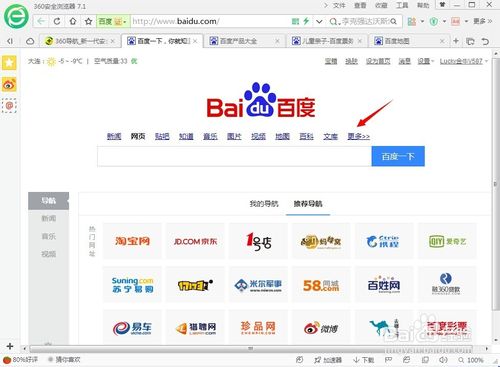
Task: Click inside the Baidu search input box
Action: coord(234,156)
